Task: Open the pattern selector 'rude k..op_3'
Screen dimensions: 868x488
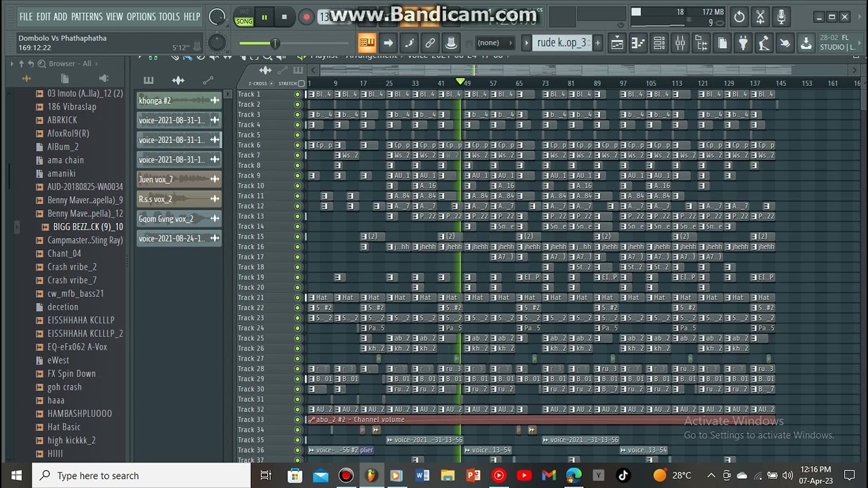Action: pos(562,43)
